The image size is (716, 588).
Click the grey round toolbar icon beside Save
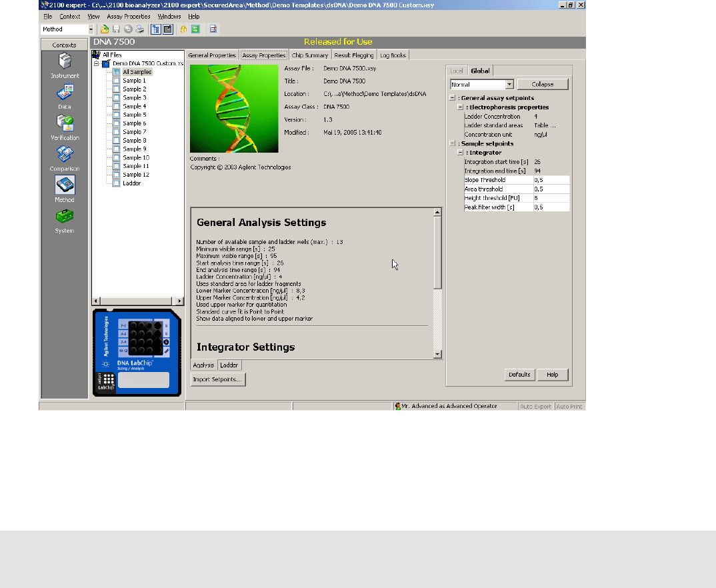tap(128, 29)
